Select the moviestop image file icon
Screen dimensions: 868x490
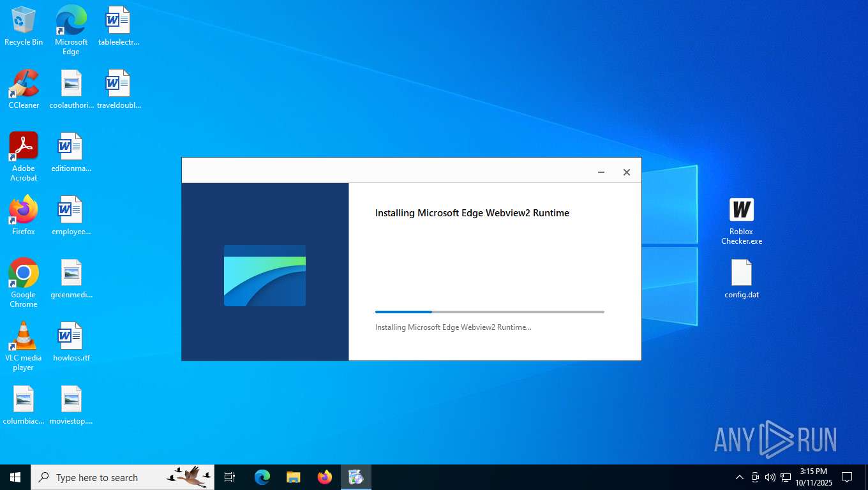tap(71, 405)
